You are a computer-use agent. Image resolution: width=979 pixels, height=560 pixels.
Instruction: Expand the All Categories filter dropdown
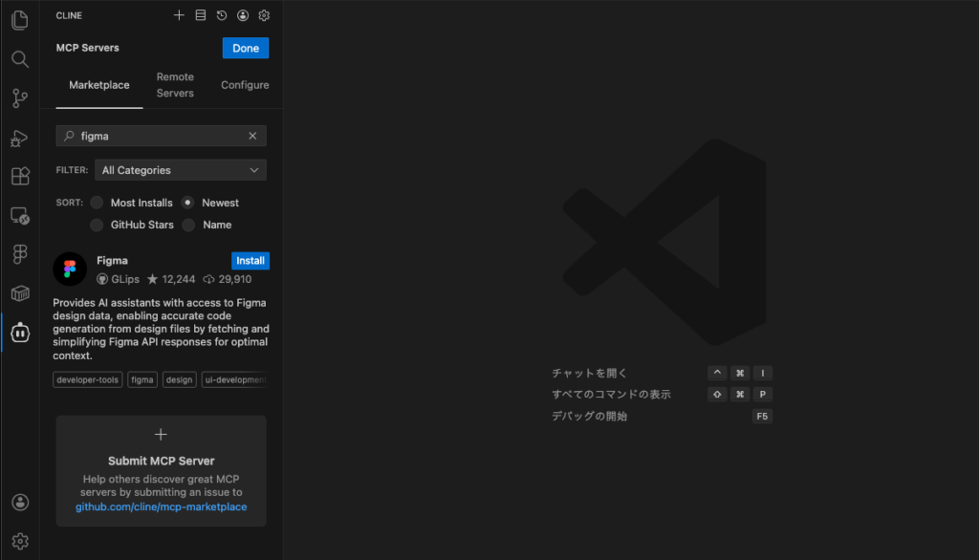[x=180, y=170]
